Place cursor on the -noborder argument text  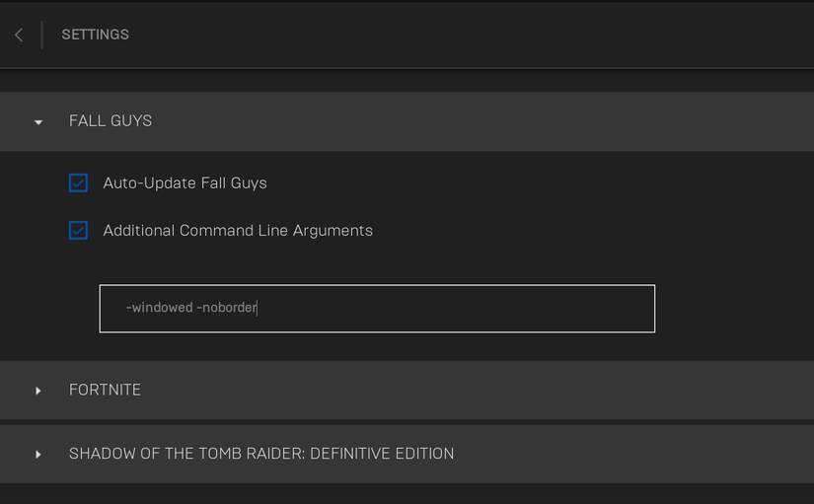pyautogui.click(x=227, y=308)
